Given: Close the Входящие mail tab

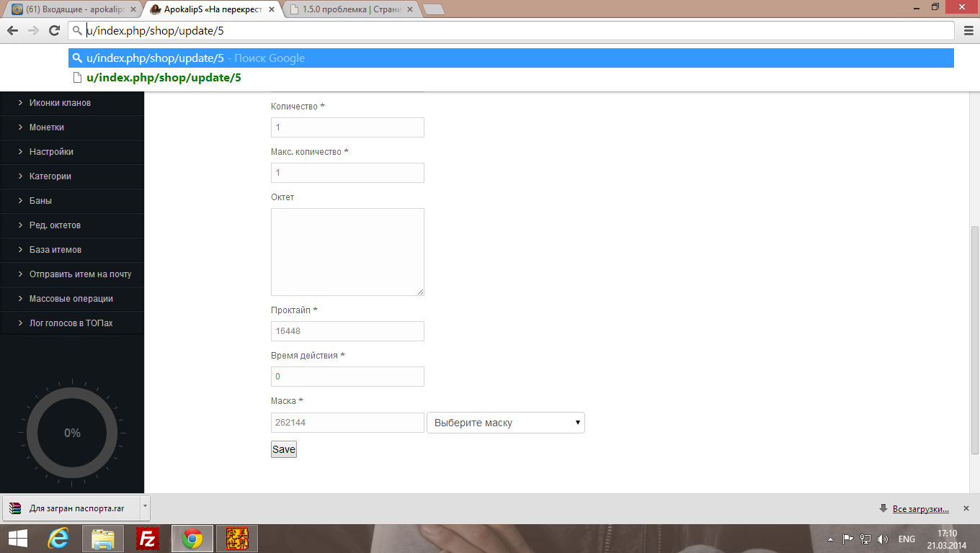Looking at the screenshot, I should (133, 9).
